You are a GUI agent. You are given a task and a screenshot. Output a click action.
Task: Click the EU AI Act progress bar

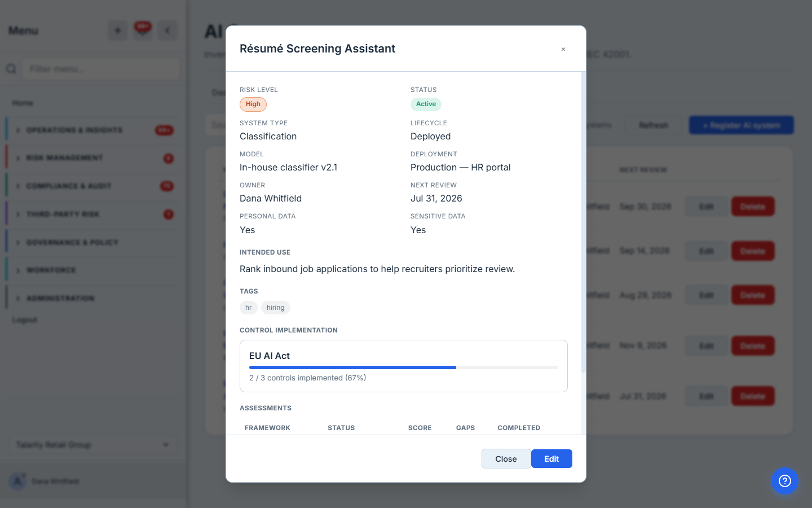[404, 367]
